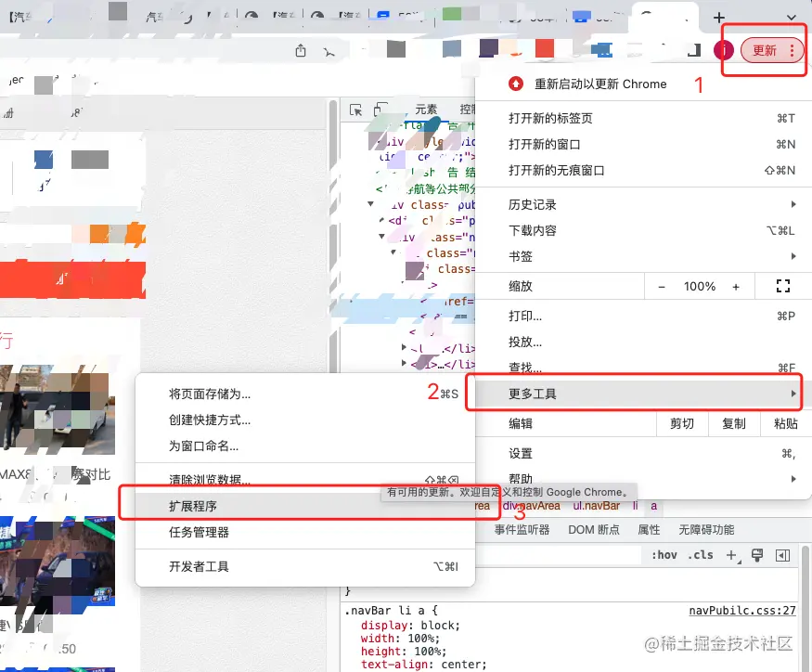Switch to 无障碍功能 tab

(706, 529)
